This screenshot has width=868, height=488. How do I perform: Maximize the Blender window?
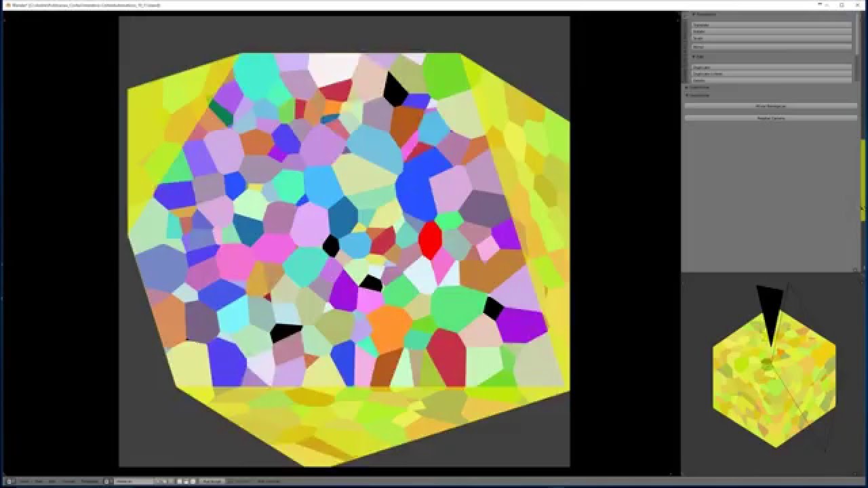pos(842,5)
